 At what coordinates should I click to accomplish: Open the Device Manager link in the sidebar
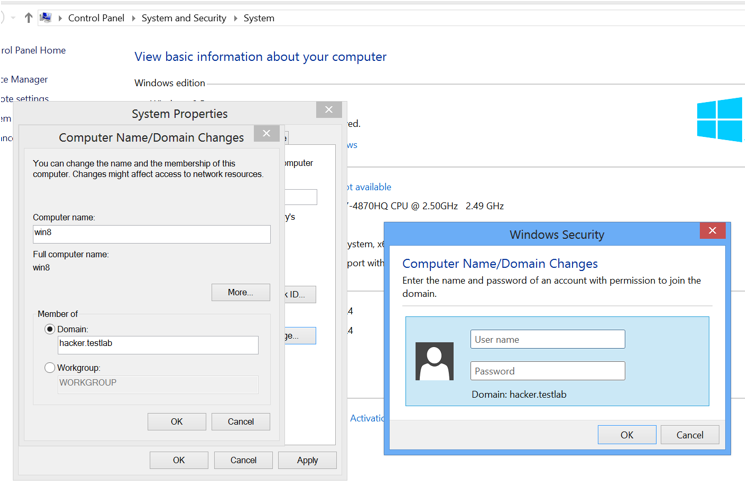[x=24, y=79]
